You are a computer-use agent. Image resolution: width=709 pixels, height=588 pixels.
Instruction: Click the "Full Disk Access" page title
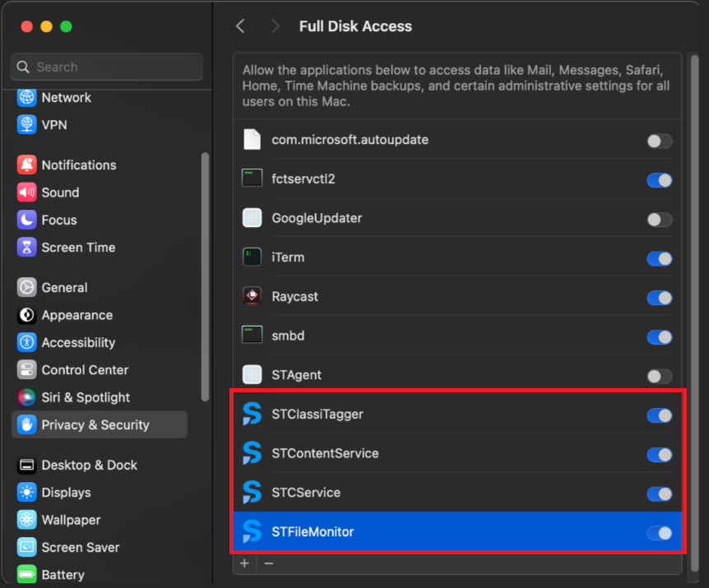[355, 26]
